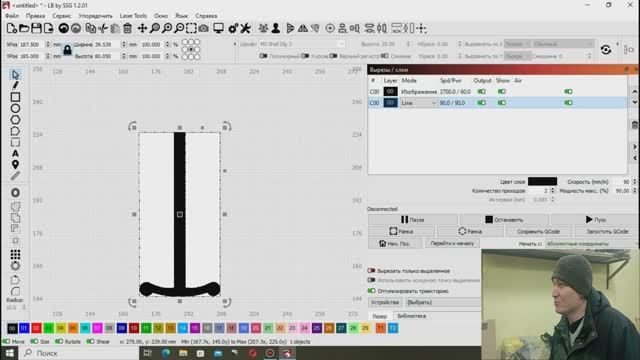Select the Draw Lines pencil tool
This screenshot has height=360, width=640.
(15, 85)
